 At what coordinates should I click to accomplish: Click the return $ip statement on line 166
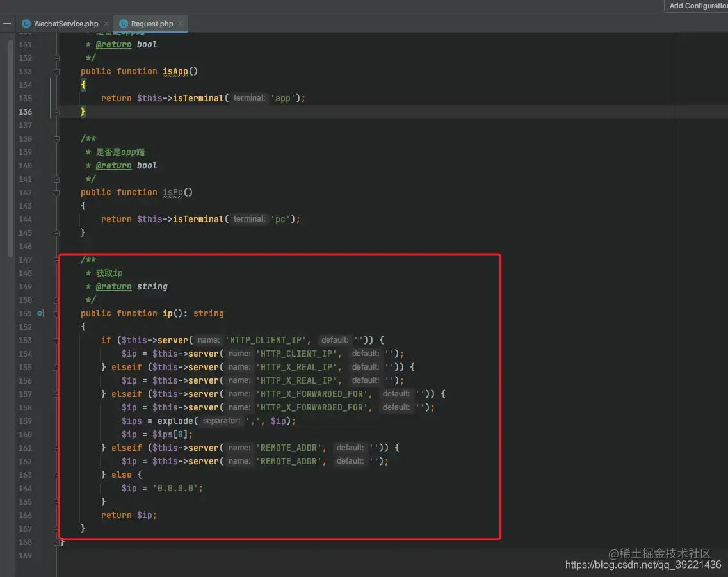tap(129, 516)
